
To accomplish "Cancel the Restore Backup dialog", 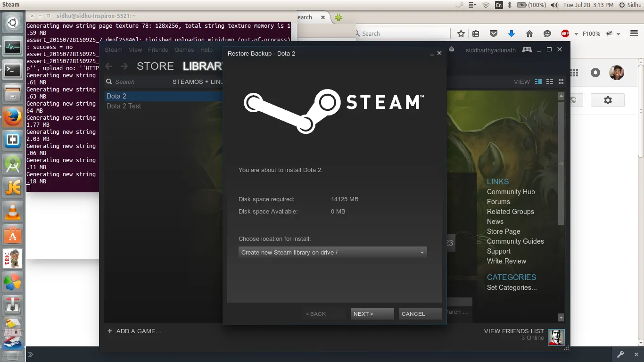I will click(x=420, y=314).
